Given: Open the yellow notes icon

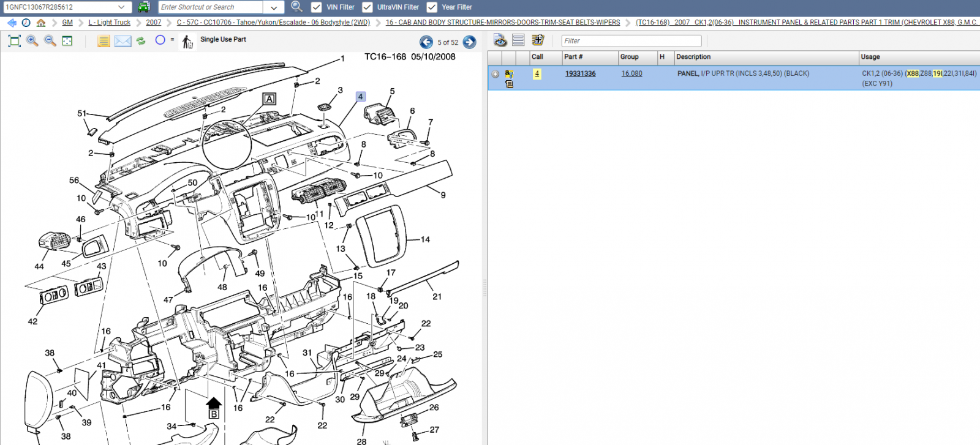Looking at the screenshot, I should [104, 41].
